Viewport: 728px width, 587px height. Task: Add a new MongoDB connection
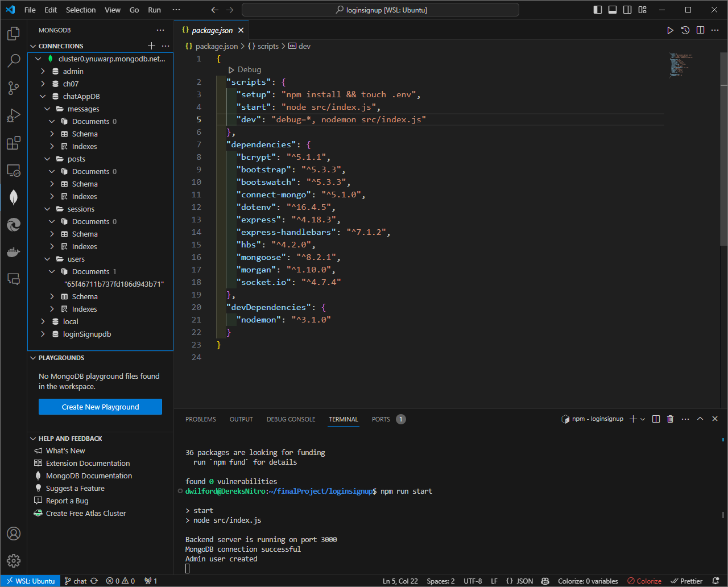tap(151, 46)
